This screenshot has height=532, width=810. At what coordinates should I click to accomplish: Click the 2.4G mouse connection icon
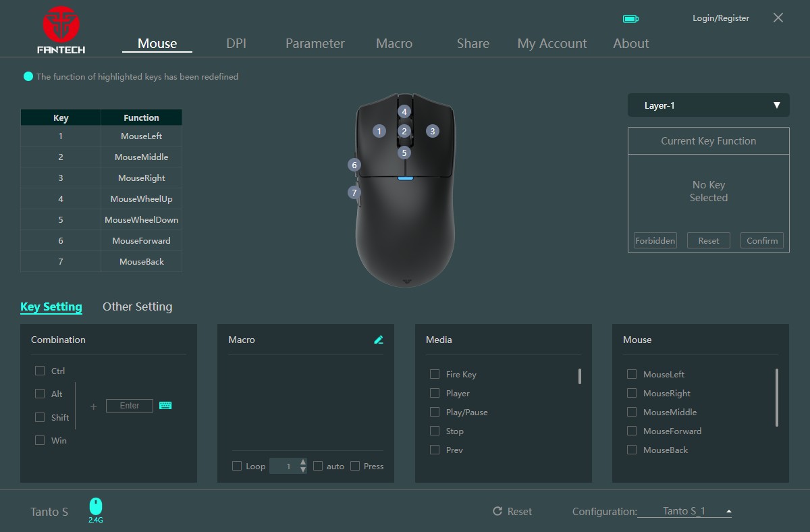96,510
